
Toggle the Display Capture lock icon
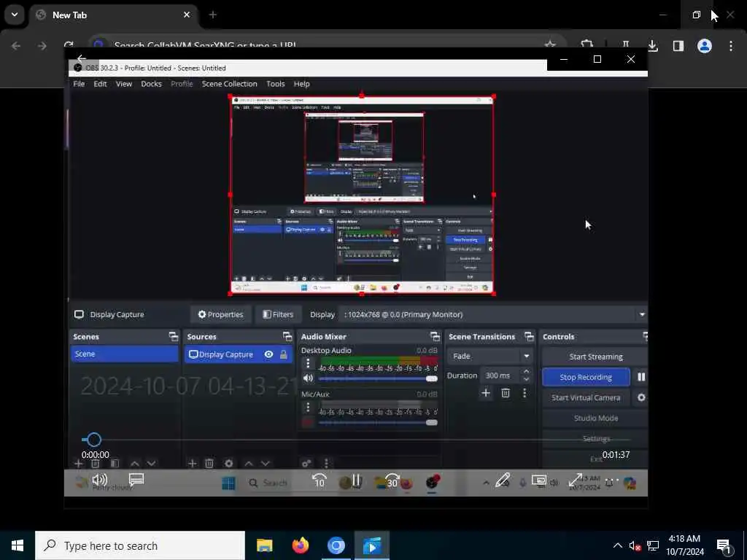[x=284, y=354]
